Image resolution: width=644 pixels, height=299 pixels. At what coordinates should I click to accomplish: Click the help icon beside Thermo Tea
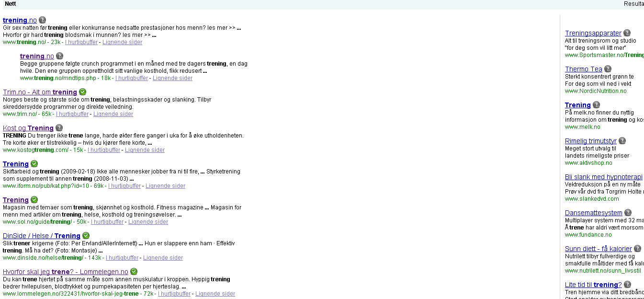click(x=608, y=68)
